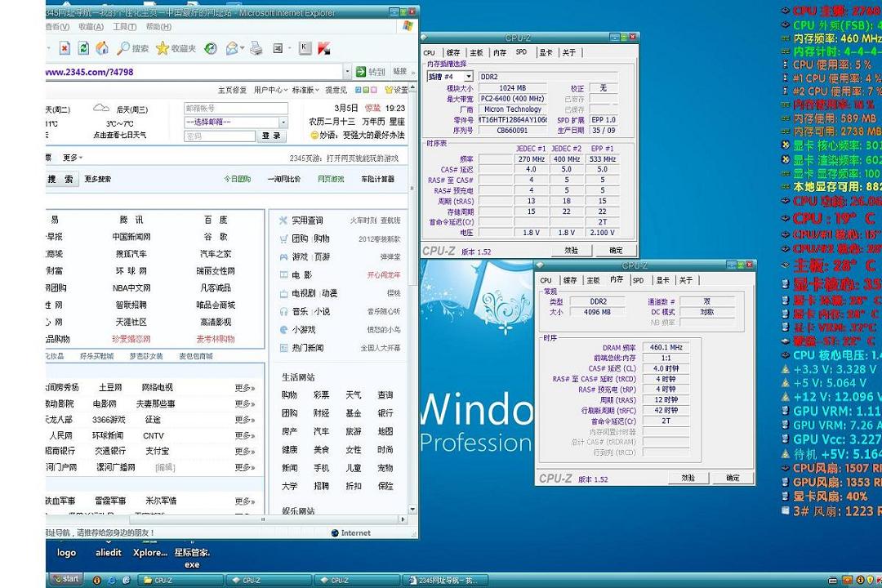The image size is (882, 588).
Task: Switch to 主板 tab in upper CPU-Z window
Action: (x=476, y=52)
